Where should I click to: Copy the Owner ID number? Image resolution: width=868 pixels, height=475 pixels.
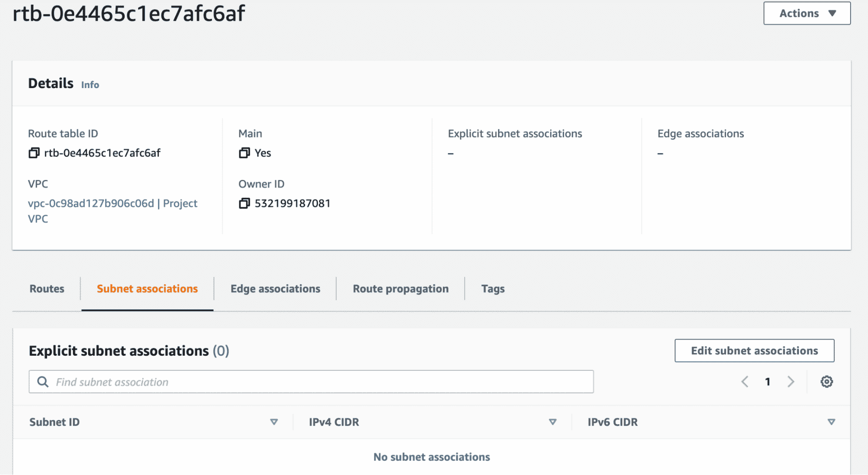coord(244,203)
